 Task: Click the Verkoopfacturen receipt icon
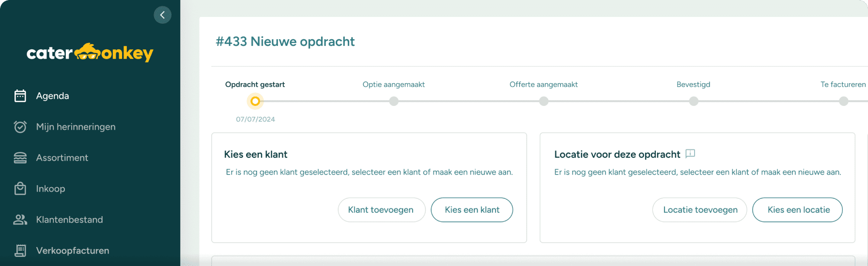(x=20, y=251)
